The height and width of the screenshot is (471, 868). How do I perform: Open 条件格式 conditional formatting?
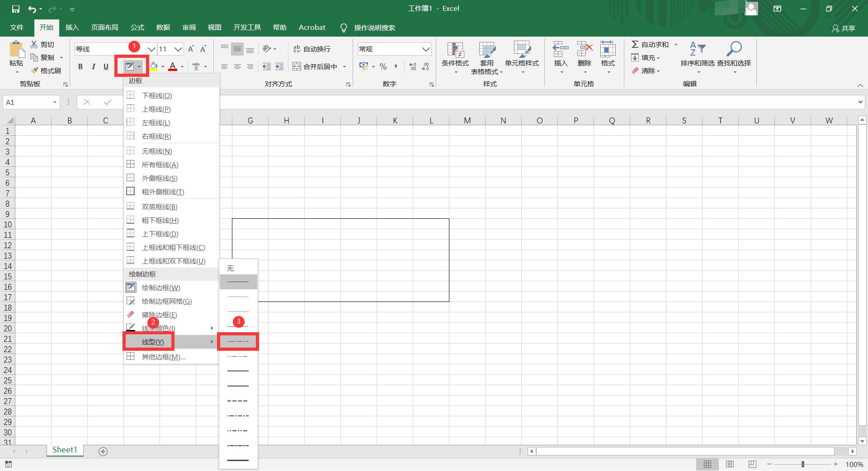point(455,57)
